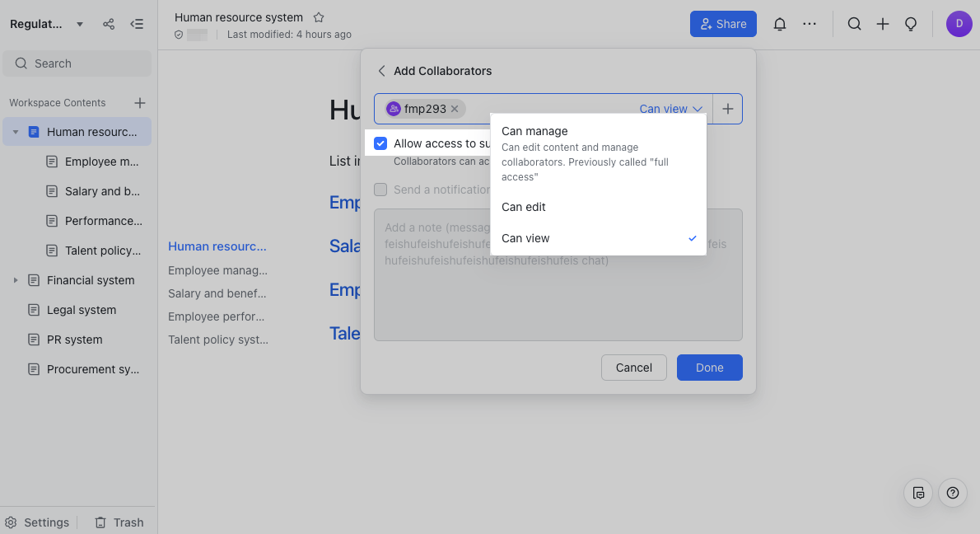Create a new document with the plus icon
The image size is (980, 534).
[882, 24]
